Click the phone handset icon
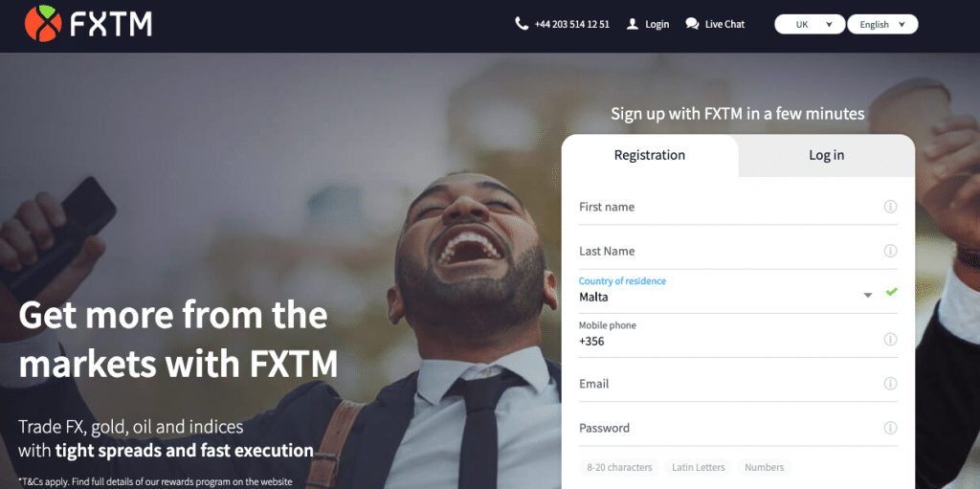This screenshot has height=489, width=980. [x=522, y=24]
